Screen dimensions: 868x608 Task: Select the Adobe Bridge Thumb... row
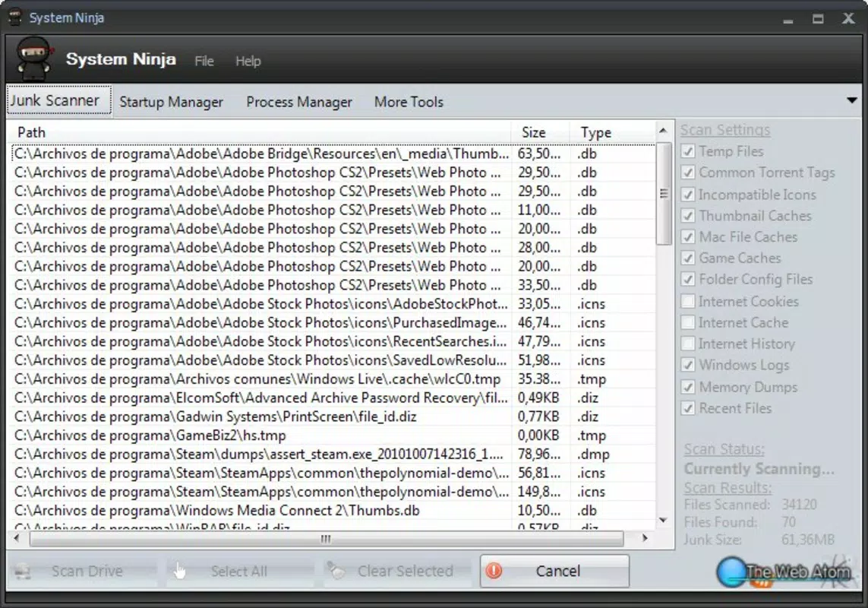coord(333,154)
